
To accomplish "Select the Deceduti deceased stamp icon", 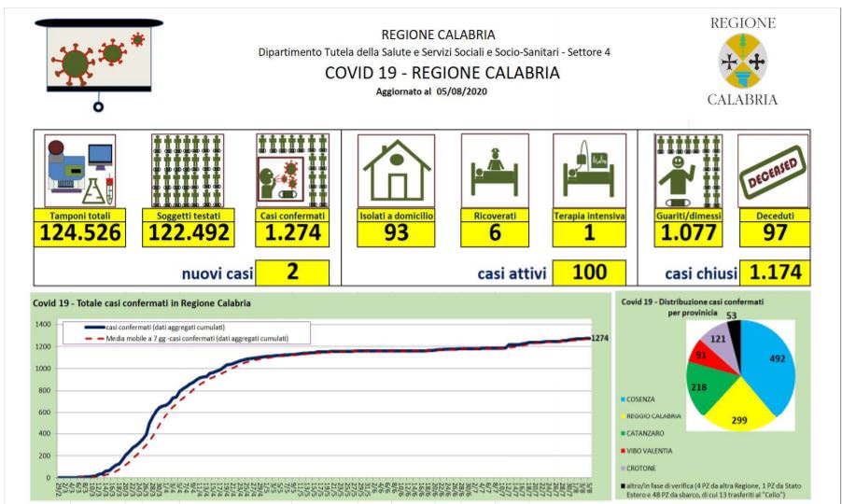I will click(x=772, y=170).
